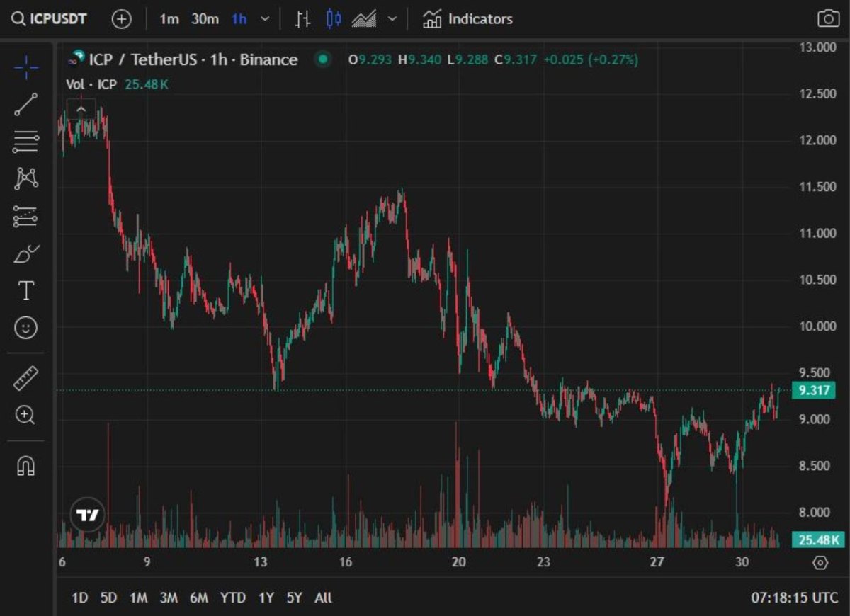The height and width of the screenshot is (616, 850).
Task: Select the 1M date range
Action: (139, 598)
